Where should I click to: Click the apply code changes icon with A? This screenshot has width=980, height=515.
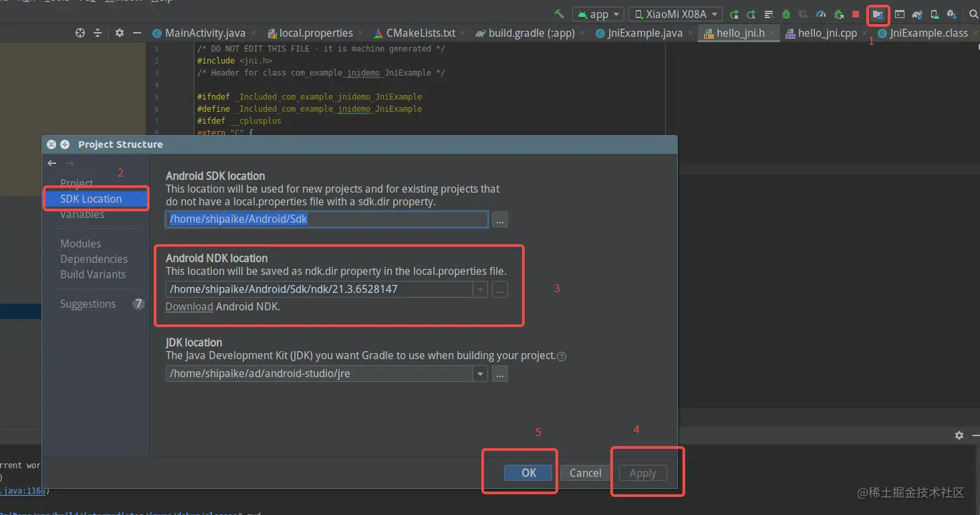751,14
